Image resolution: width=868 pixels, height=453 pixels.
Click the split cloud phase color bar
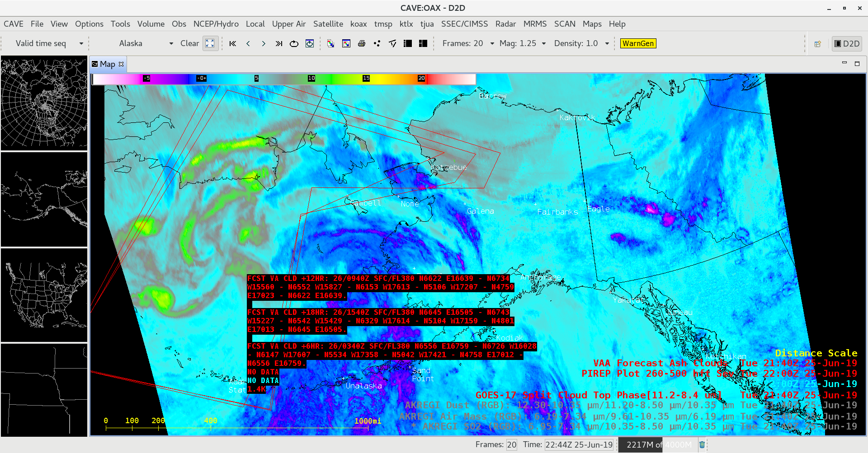284,79
